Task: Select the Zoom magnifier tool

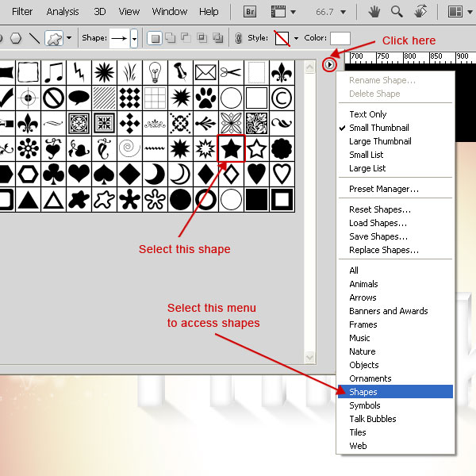Action: coord(397,12)
